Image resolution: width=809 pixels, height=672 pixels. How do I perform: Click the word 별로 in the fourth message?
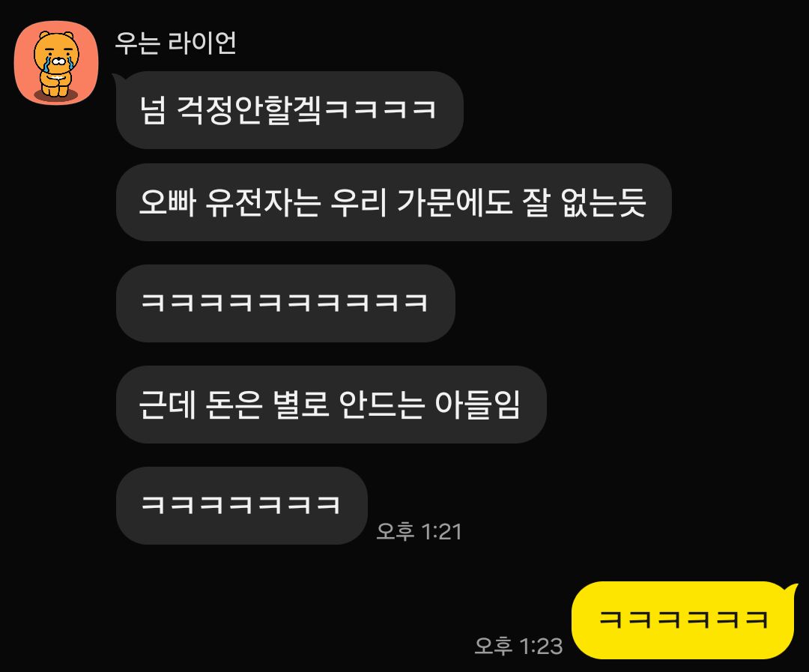pos(301,404)
